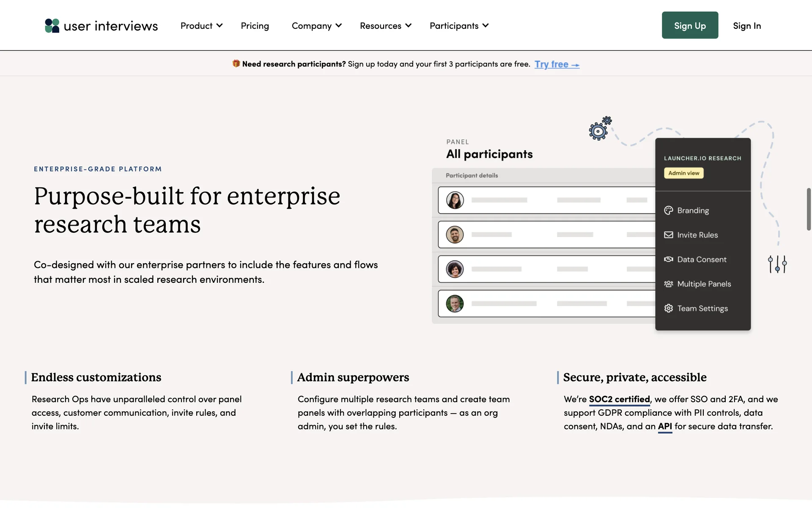Click the gift icon in banner
The width and height of the screenshot is (812, 508).
pyautogui.click(x=236, y=63)
